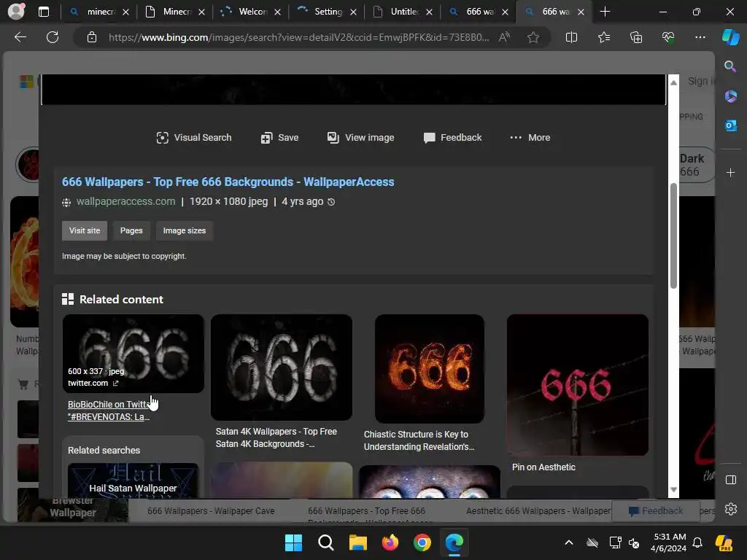Screen dimensions: 747x560
Task: Click bottom page Feedback button
Action: pyautogui.click(x=656, y=511)
